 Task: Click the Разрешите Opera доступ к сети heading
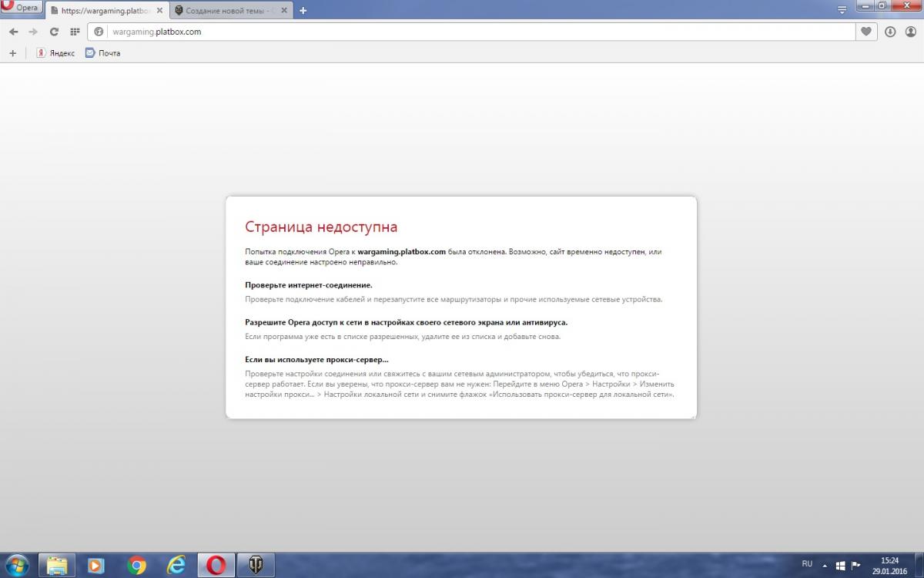click(407, 322)
